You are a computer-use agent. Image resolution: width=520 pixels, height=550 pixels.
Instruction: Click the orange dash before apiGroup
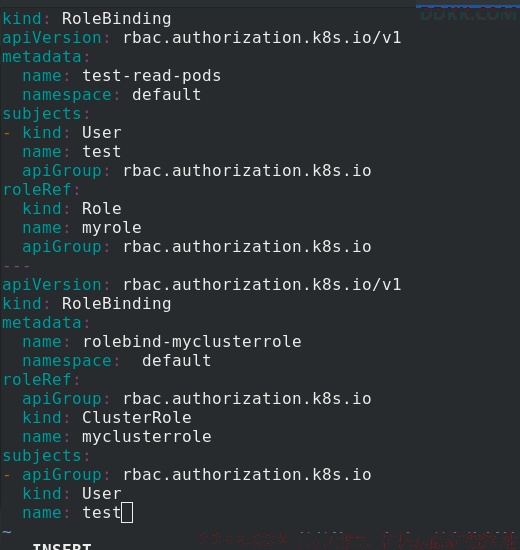(x=7, y=475)
